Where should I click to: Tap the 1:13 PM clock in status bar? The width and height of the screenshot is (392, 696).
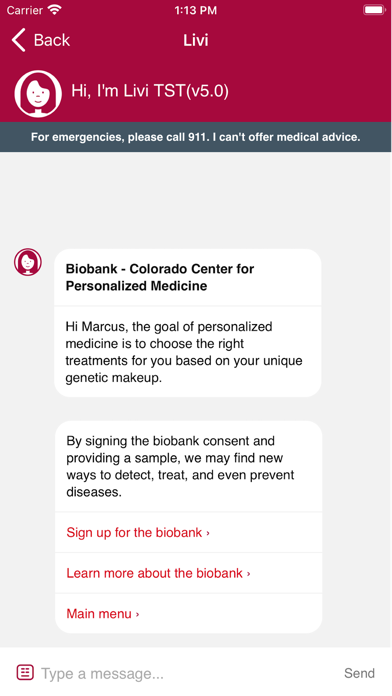click(195, 10)
